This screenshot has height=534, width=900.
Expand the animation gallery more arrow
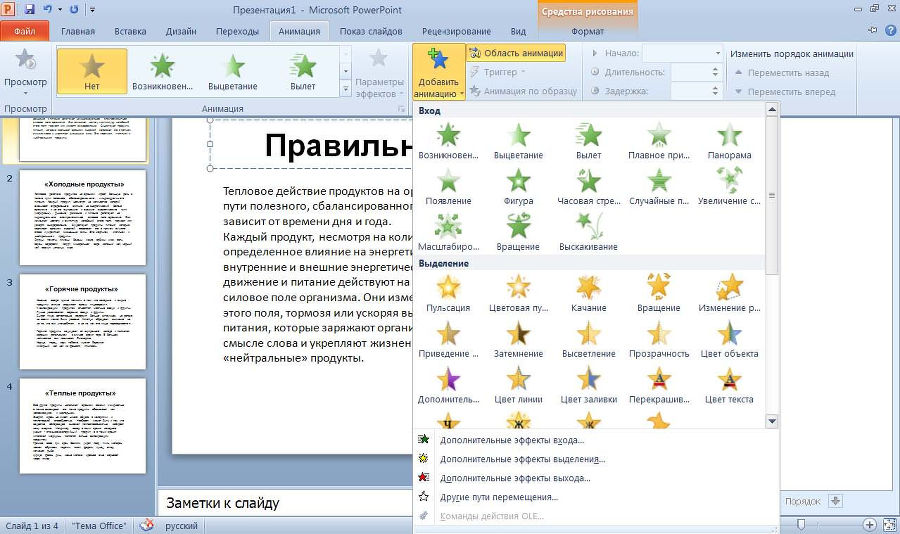click(x=346, y=90)
